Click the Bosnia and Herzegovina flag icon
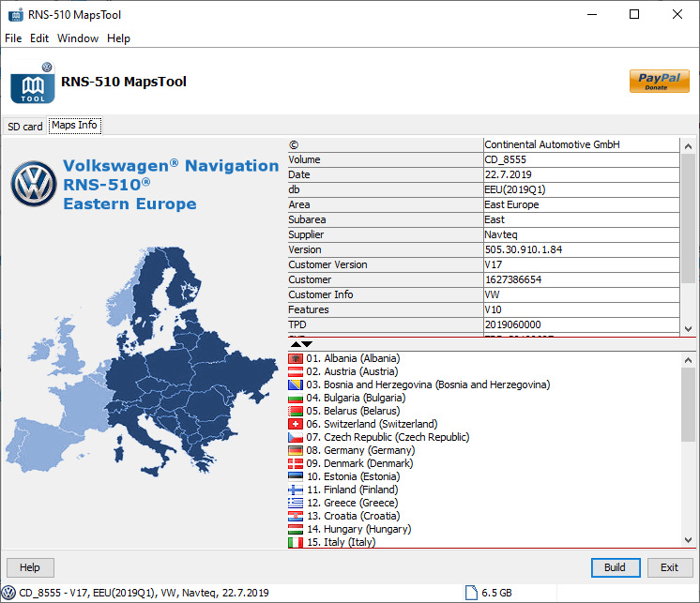 [x=295, y=384]
